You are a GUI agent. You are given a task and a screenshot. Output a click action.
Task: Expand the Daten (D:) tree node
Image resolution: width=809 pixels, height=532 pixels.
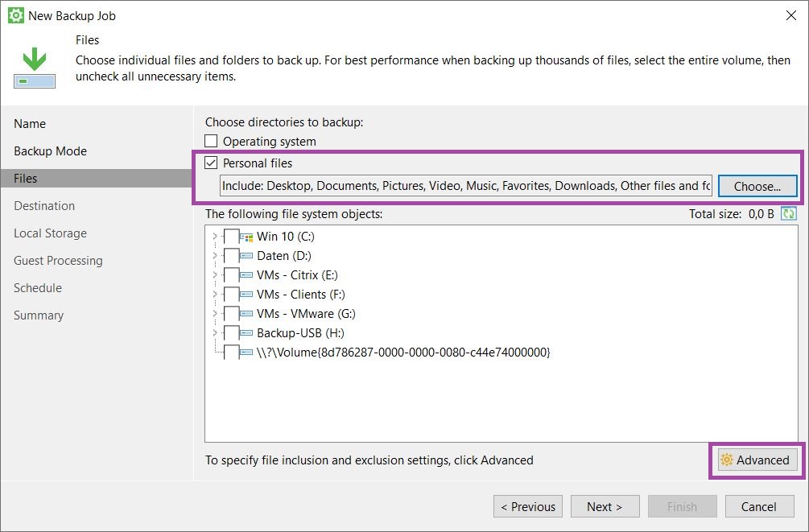tap(213, 256)
